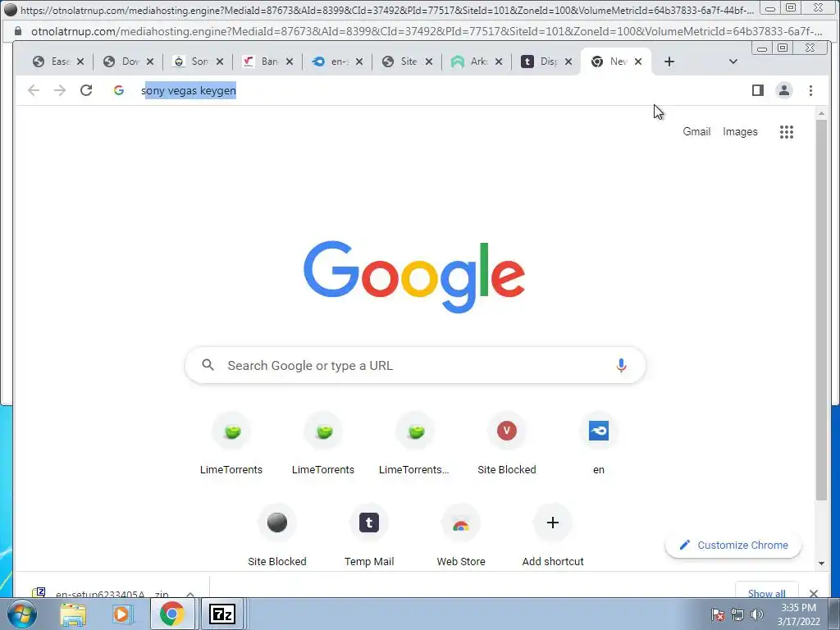This screenshot has width=840, height=630.
Task: Close the 'Ease' tab
Action: click(x=80, y=62)
